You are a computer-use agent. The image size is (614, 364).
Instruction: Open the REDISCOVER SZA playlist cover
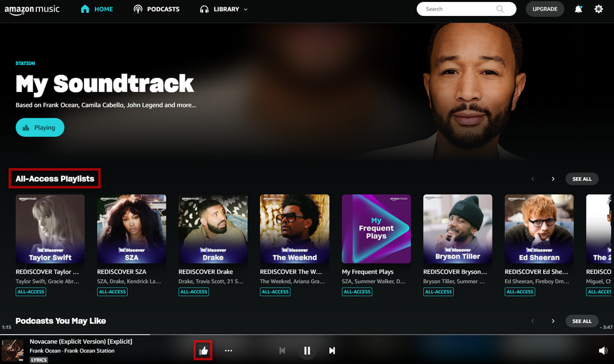131,229
